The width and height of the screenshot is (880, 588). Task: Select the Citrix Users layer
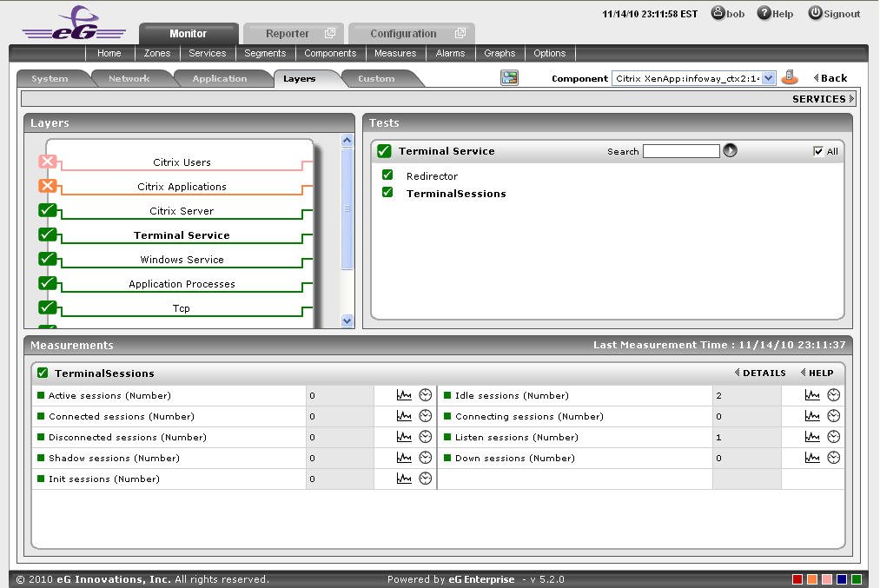point(182,162)
